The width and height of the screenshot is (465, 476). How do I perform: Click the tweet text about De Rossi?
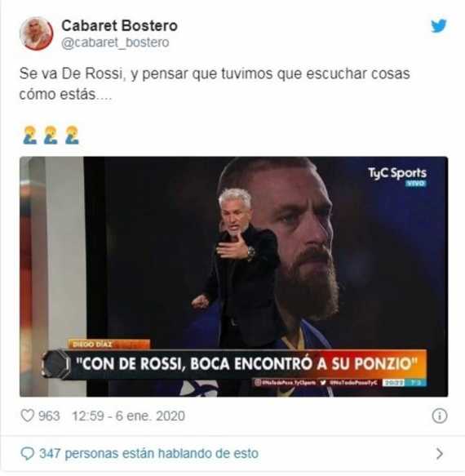point(215,84)
